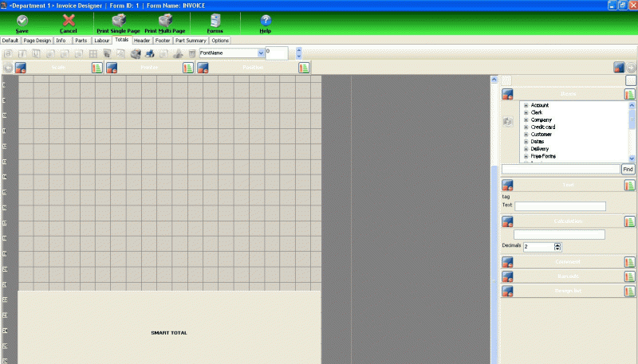Image resolution: width=638 pixels, height=364 pixels.
Task: Click blue-red icon on Comment panel header
Action: (507, 262)
